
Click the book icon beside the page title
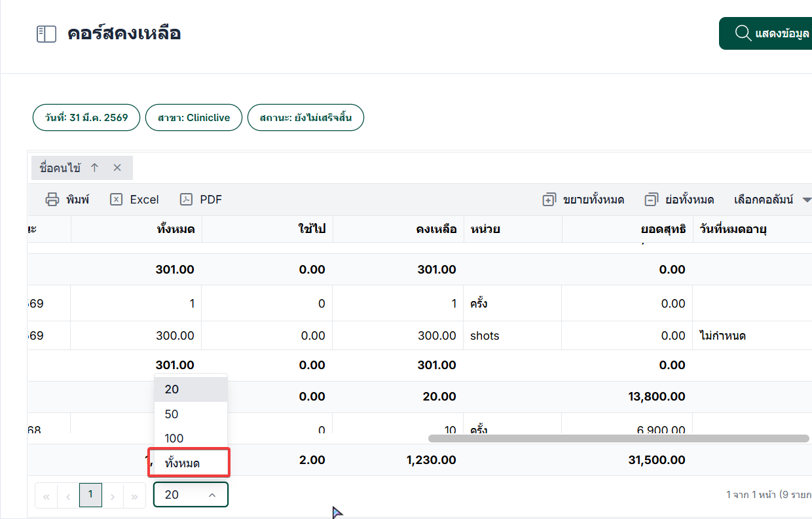(46, 34)
